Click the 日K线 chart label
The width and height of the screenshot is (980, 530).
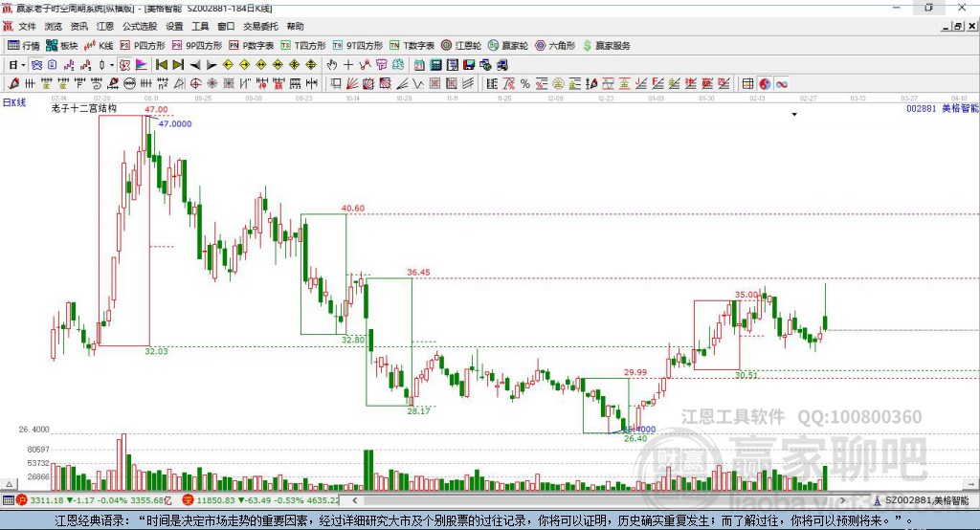coord(14,102)
